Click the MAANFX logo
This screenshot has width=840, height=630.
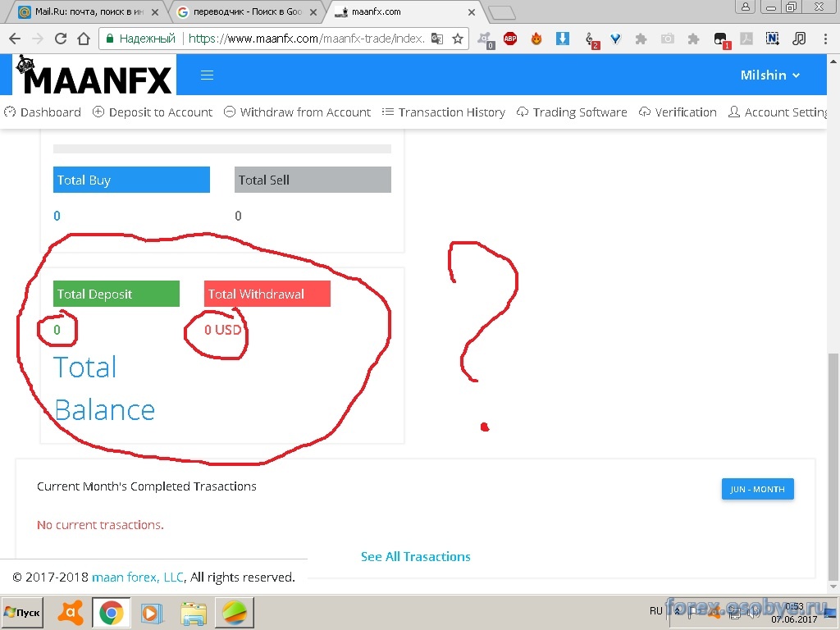coord(94,75)
